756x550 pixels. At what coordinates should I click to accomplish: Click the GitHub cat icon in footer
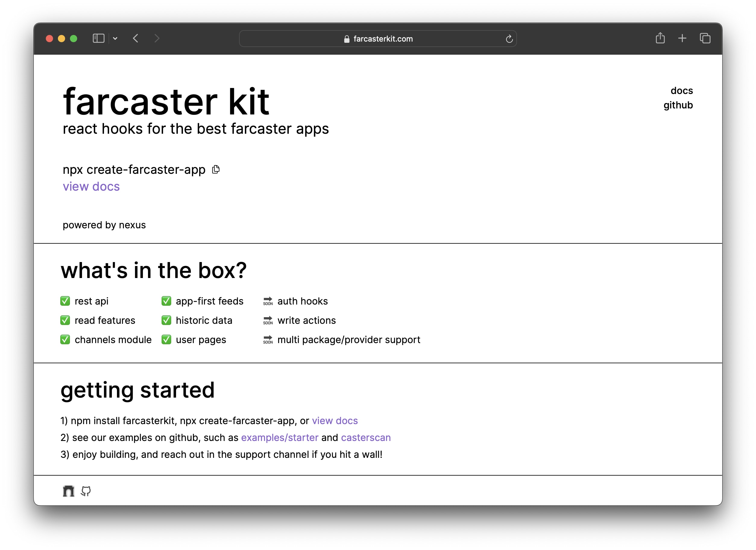tap(86, 491)
